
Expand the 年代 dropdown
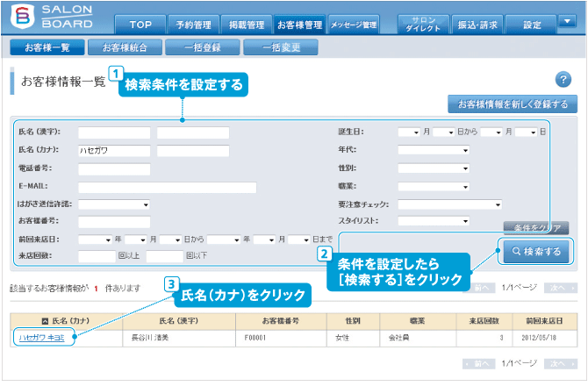click(x=434, y=150)
